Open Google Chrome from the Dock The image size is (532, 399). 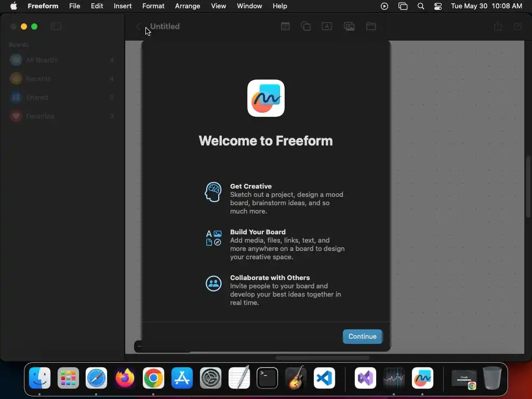pos(153,378)
